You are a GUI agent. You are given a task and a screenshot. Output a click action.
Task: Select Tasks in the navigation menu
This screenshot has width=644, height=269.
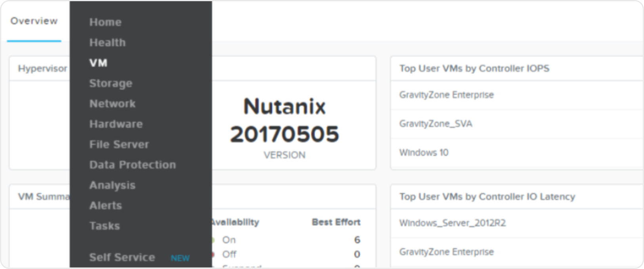pos(105,226)
